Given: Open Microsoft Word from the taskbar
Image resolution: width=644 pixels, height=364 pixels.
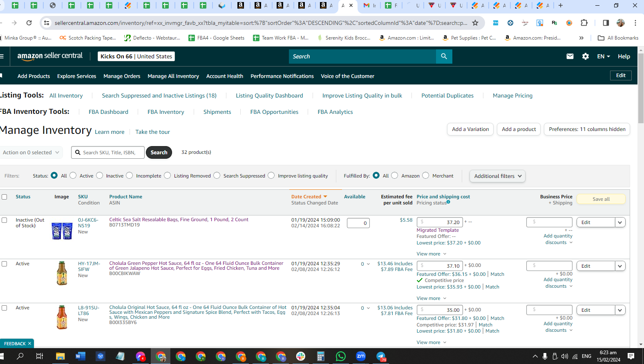Looking at the screenshot, I should pos(80,356).
